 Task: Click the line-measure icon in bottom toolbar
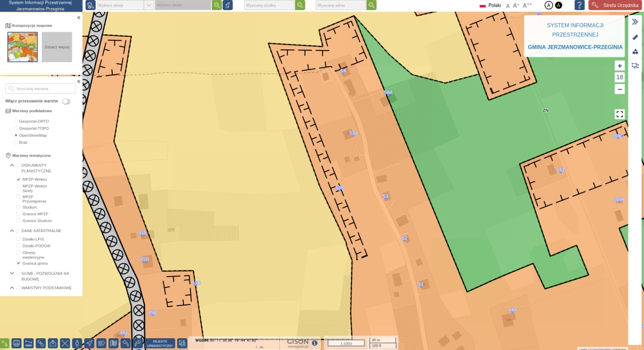[28, 343]
